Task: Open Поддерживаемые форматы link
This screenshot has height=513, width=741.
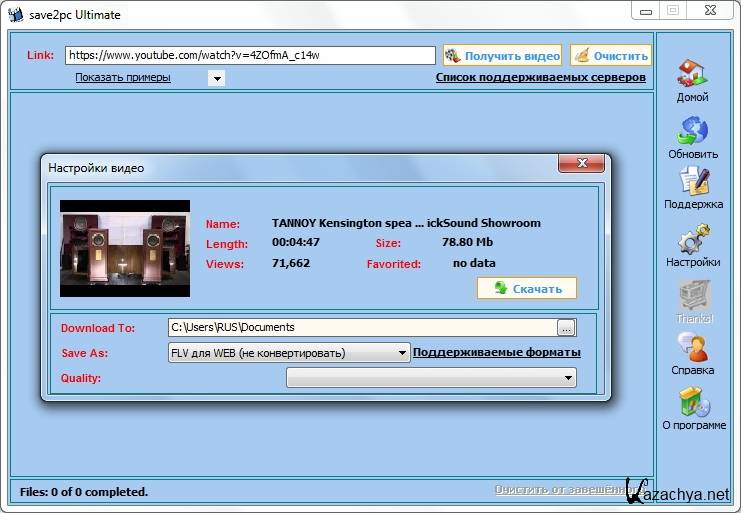Action: point(496,352)
